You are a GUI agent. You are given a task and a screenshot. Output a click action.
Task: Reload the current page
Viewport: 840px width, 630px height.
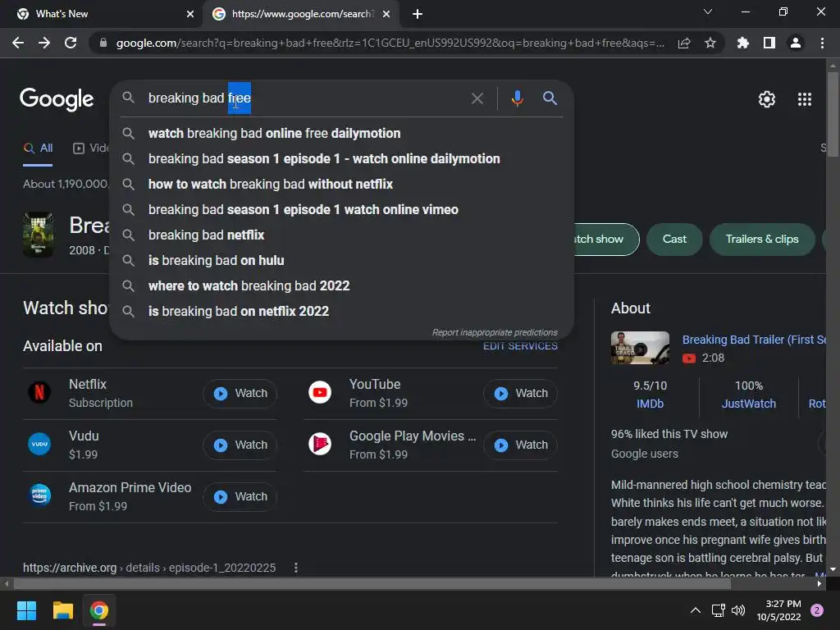click(71, 43)
